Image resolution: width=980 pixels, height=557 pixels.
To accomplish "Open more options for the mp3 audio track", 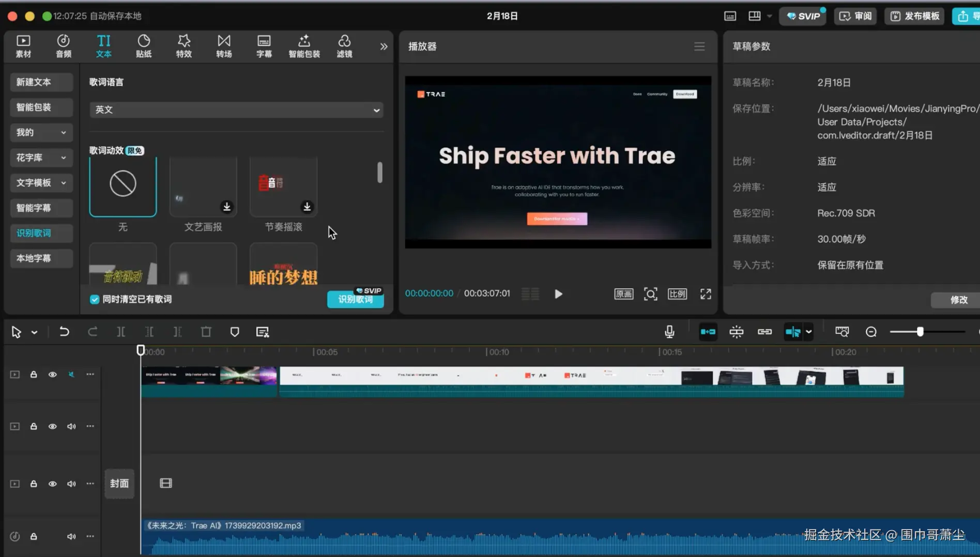I will (90, 536).
